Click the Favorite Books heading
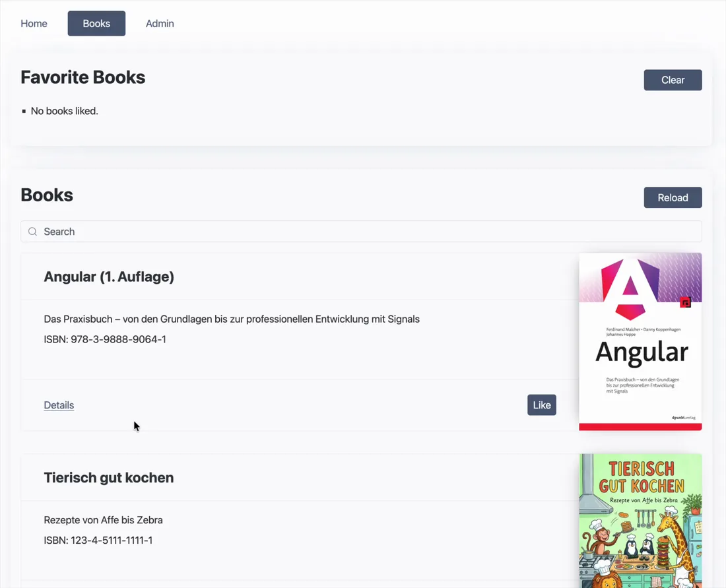 83,77
